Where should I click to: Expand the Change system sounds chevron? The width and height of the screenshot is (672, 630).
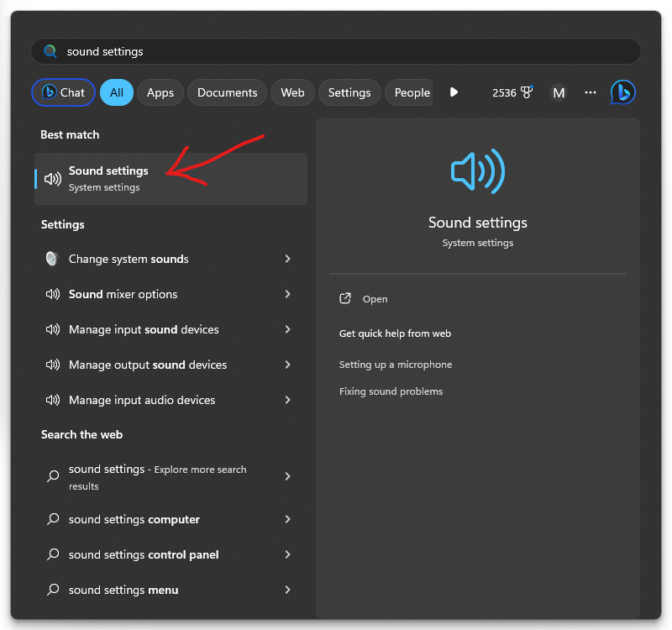point(287,259)
